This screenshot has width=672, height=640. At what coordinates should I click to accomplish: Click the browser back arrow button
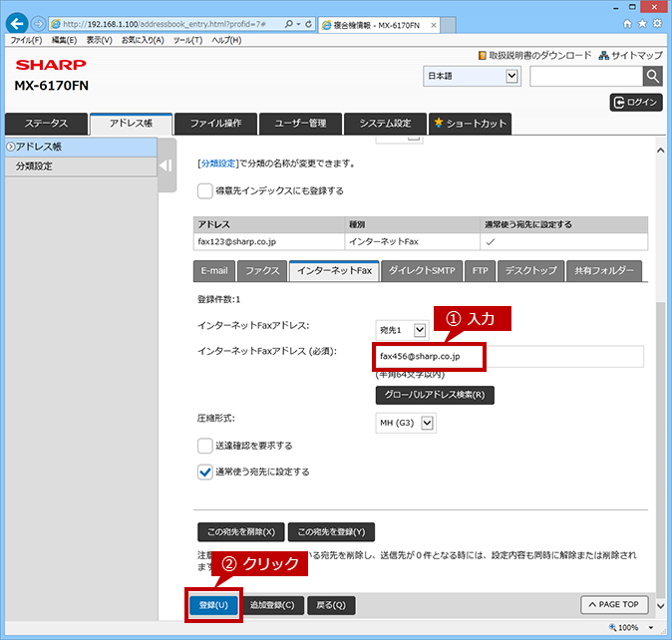tap(17, 24)
